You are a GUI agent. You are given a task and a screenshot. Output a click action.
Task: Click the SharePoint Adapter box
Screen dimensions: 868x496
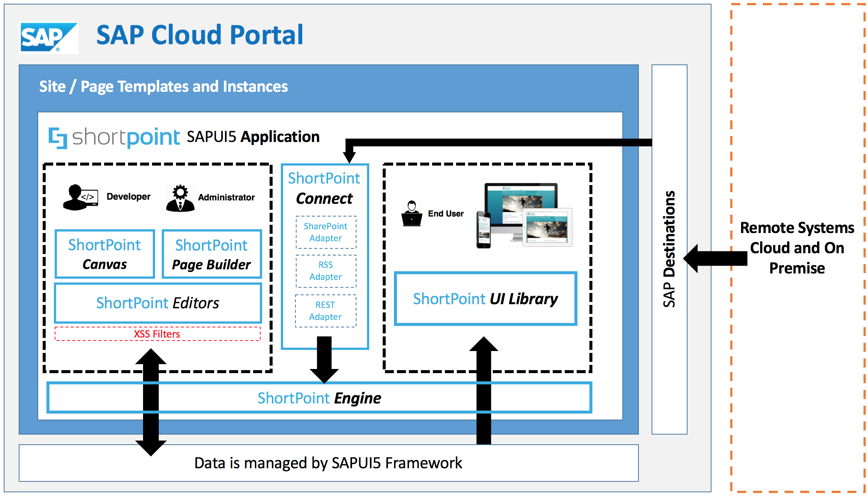click(326, 232)
